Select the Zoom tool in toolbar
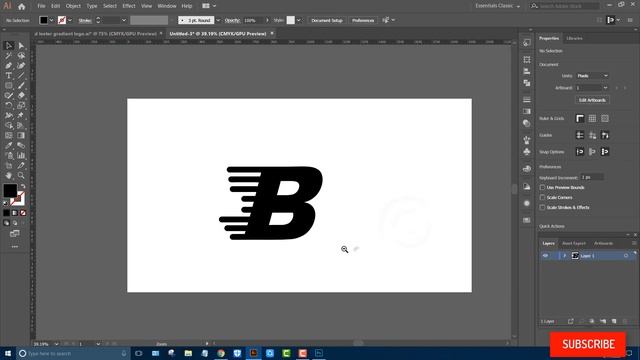This screenshot has height=360, width=640. click(x=21, y=176)
